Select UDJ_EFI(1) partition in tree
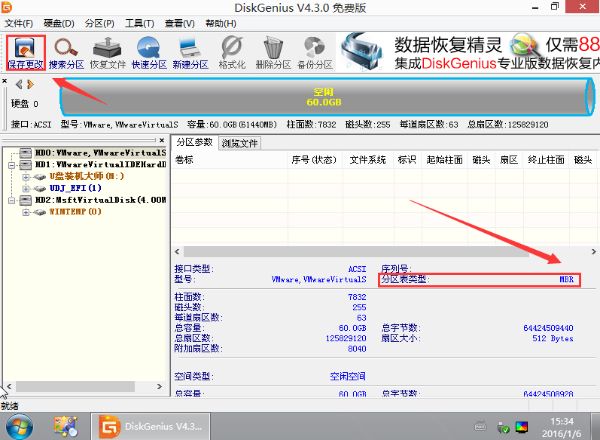 click(75, 188)
